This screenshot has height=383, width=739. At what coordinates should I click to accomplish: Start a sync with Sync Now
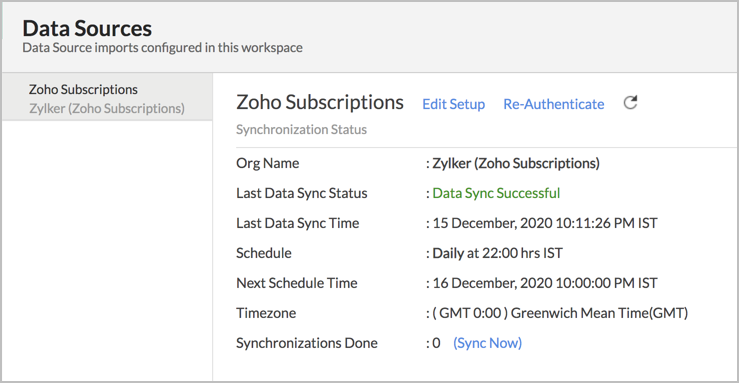(487, 343)
